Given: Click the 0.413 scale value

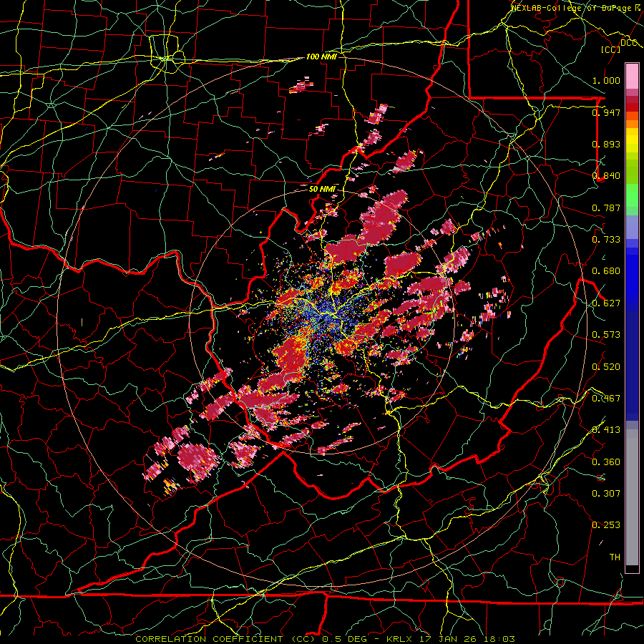Looking at the screenshot, I should click(x=606, y=430).
